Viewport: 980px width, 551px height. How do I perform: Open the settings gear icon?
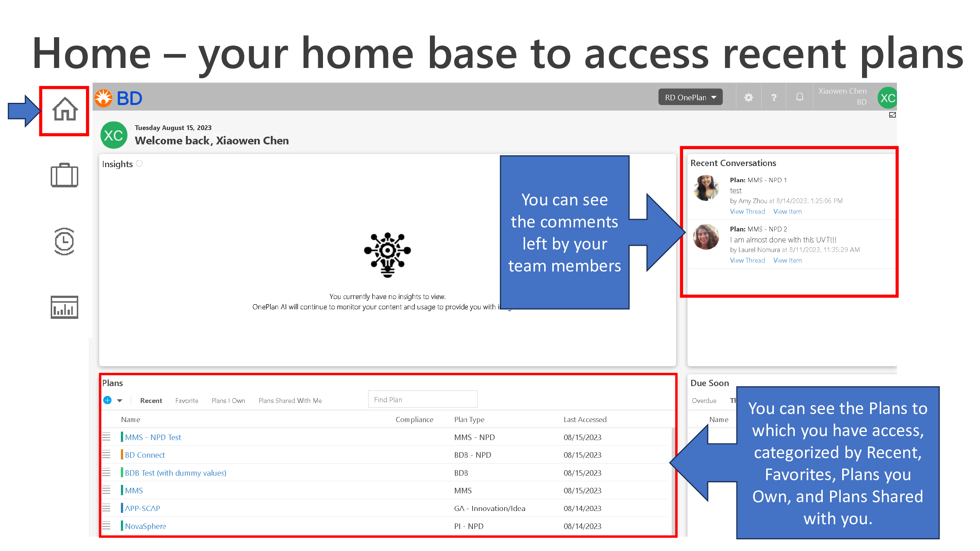point(748,98)
